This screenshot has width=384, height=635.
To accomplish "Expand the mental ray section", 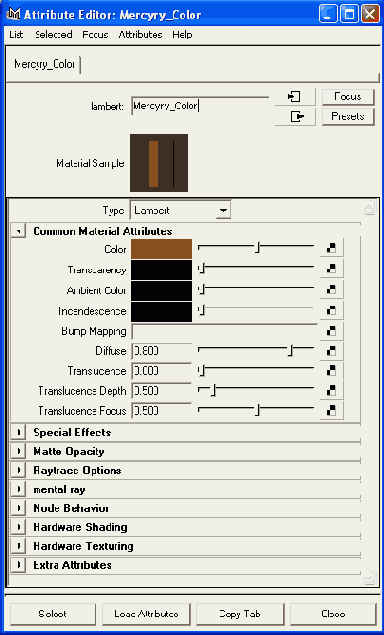I will pos(18,490).
